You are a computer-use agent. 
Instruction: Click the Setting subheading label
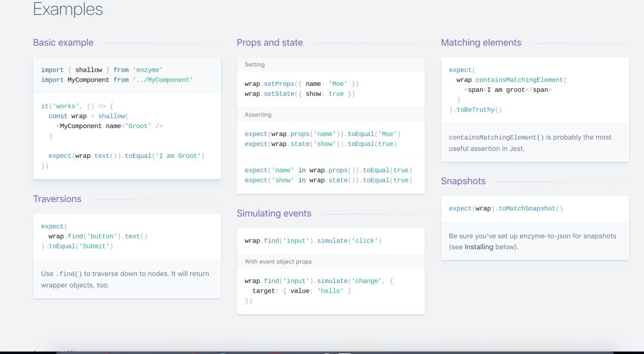[255, 64]
